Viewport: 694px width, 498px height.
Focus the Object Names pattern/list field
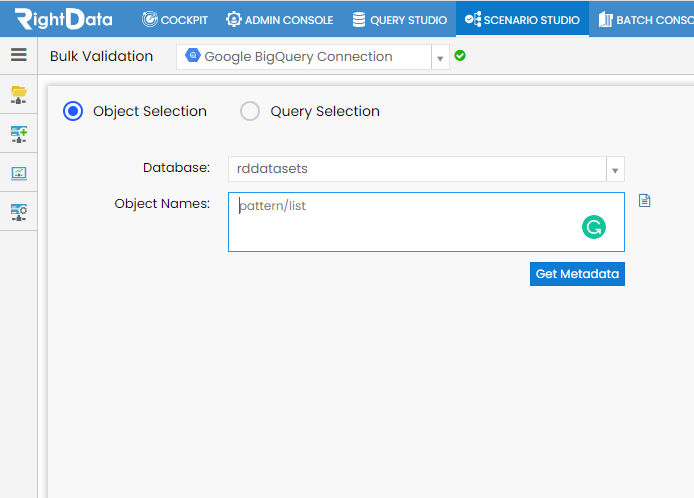(426, 222)
